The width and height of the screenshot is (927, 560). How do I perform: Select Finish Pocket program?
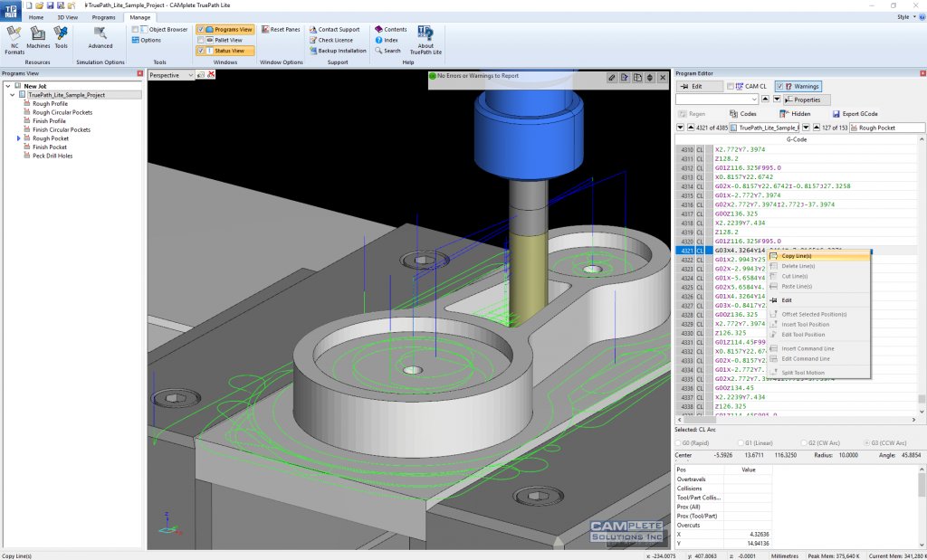[50, 147]
